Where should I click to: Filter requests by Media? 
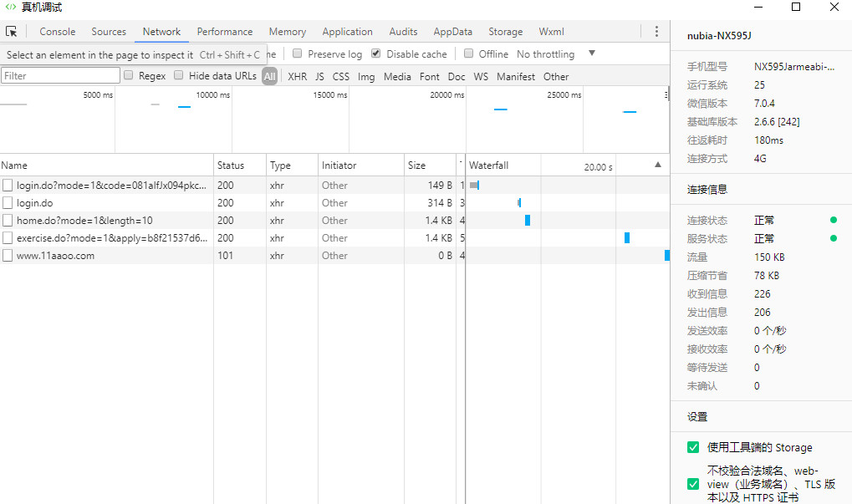(x=397, y=77)
